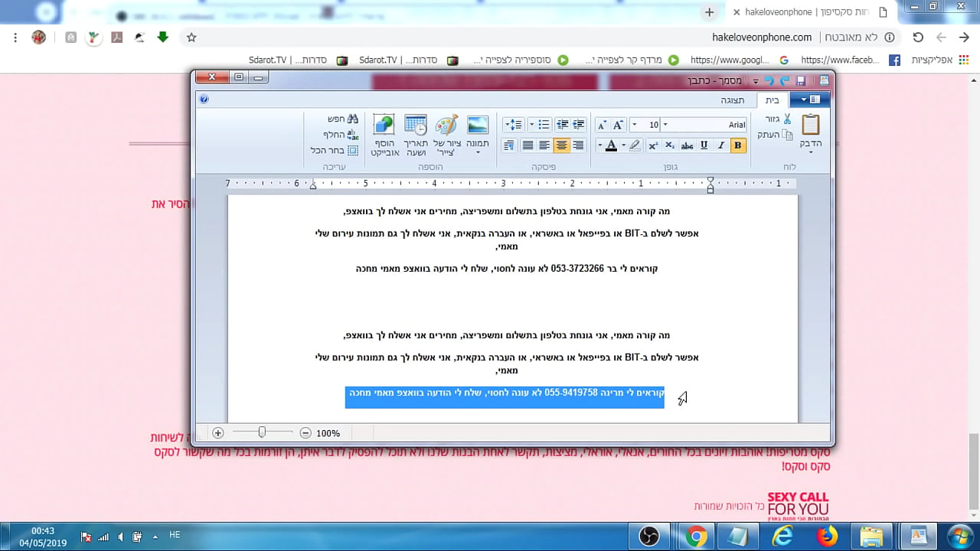Click Replace (החלף) in the Editing group
The image size is (980, 551).
pos(341,135)
